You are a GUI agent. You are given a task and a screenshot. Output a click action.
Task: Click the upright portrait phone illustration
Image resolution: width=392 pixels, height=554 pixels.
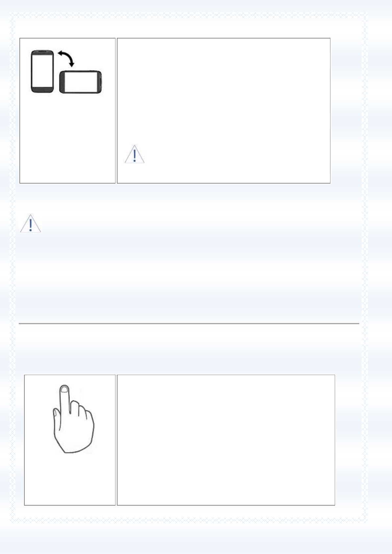point(42,71)
